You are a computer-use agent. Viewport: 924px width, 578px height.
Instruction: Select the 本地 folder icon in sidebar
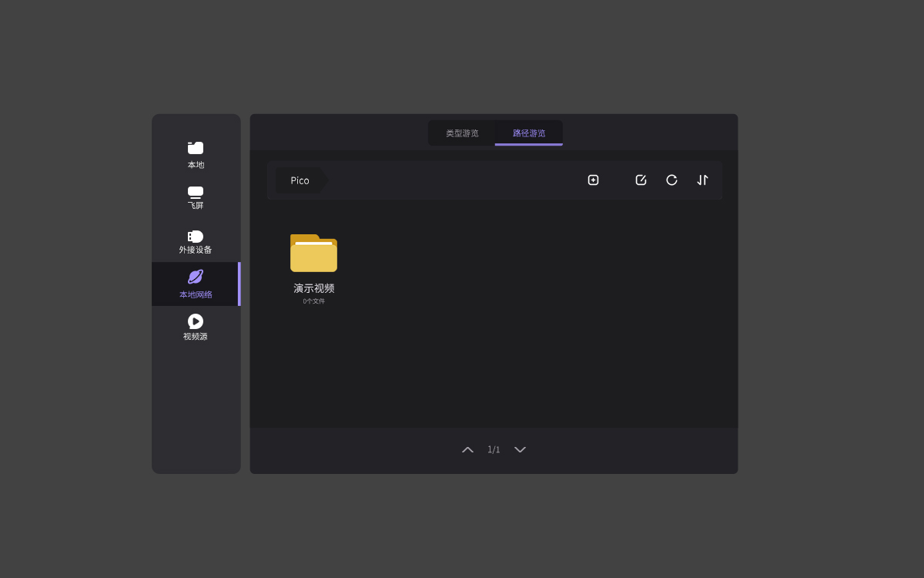196,148
